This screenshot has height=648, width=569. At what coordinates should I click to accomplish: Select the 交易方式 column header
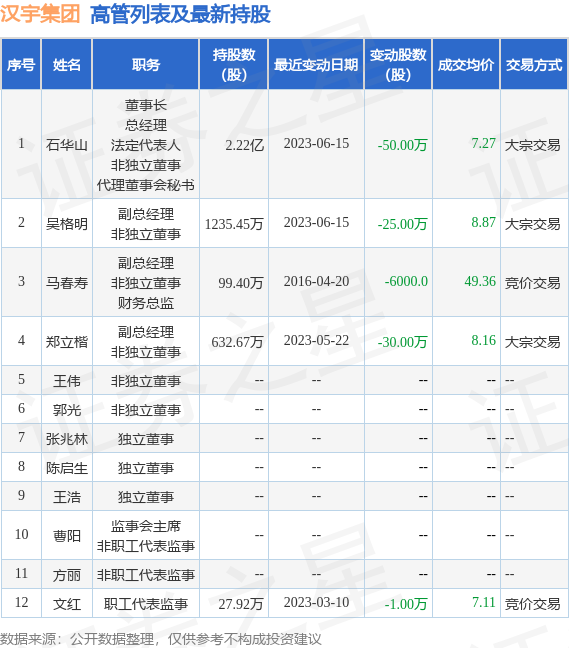(534, 65)
